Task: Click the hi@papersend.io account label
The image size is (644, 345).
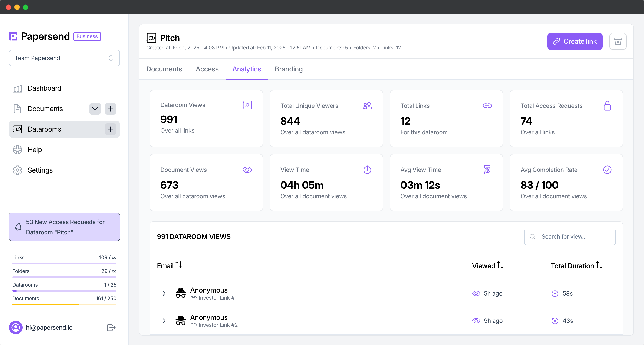Action: pyautogui.click(x=49, y=328)
